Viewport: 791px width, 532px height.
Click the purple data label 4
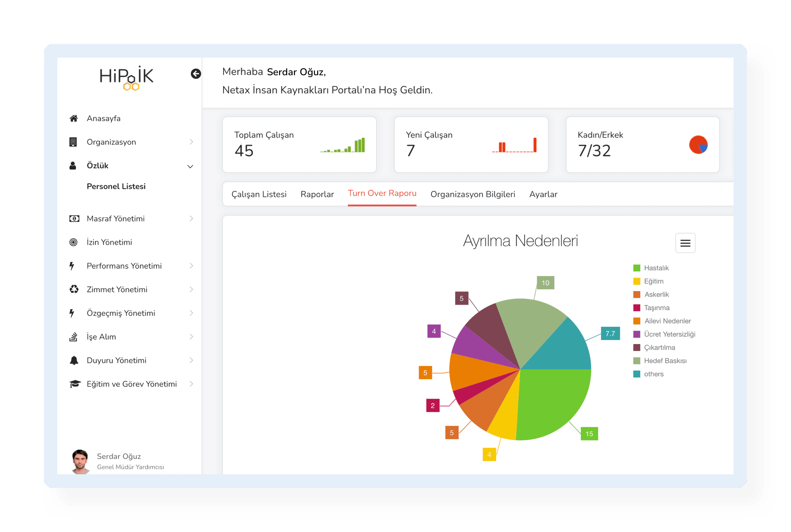point(434,331)
